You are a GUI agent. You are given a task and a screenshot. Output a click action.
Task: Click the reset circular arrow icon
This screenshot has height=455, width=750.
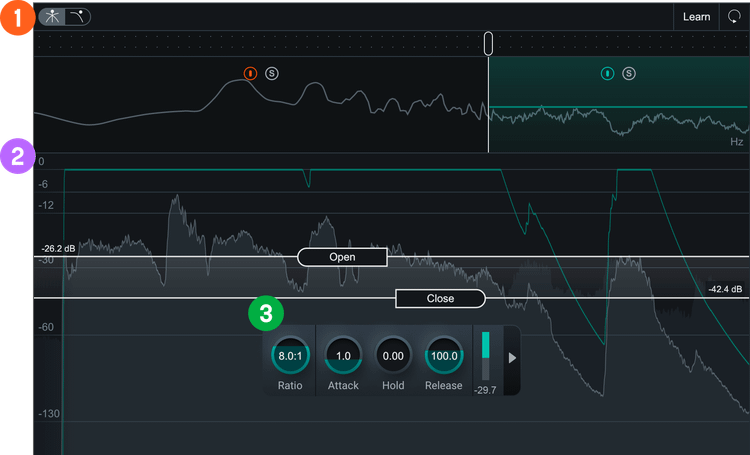coord(734,17)
